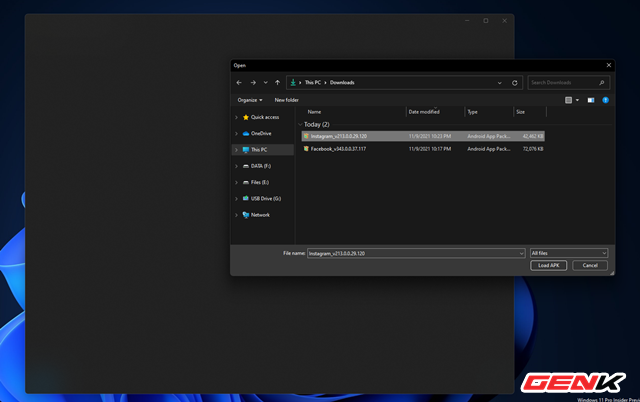Click Facebook's 72,076 KB size cell

(533, 149)
